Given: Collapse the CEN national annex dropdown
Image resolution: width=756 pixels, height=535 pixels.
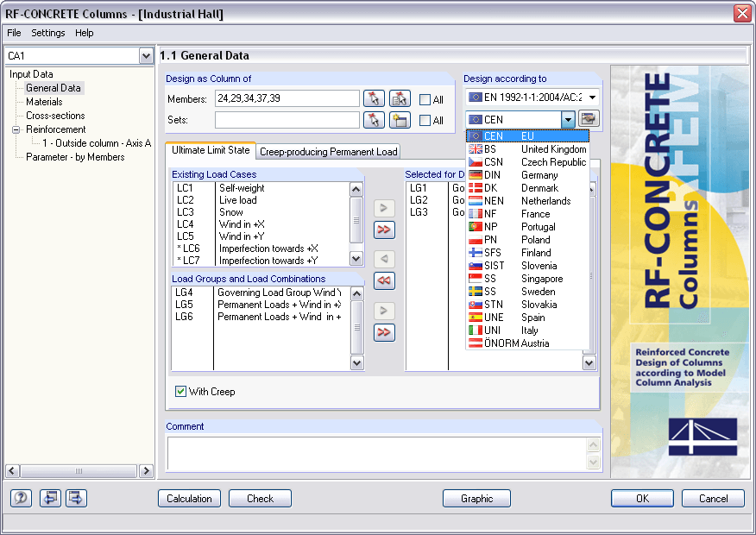Looking at the screenshot, I should (x=568, y=119).
